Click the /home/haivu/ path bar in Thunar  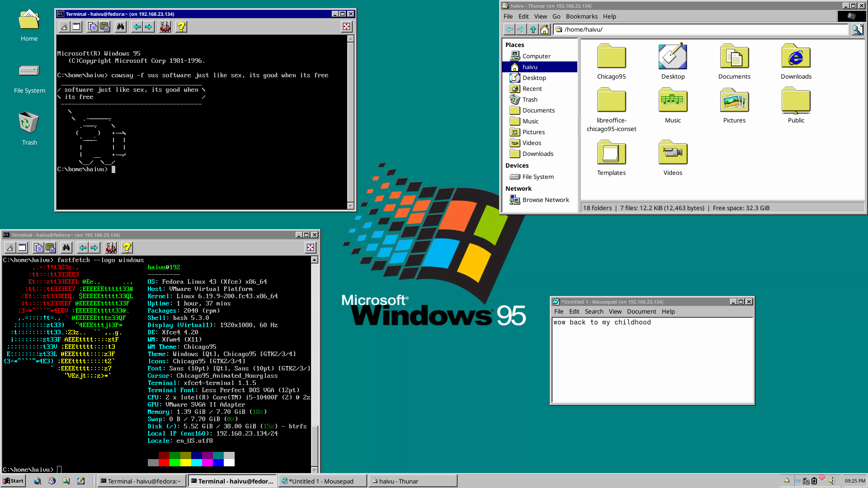click(633, 29)
